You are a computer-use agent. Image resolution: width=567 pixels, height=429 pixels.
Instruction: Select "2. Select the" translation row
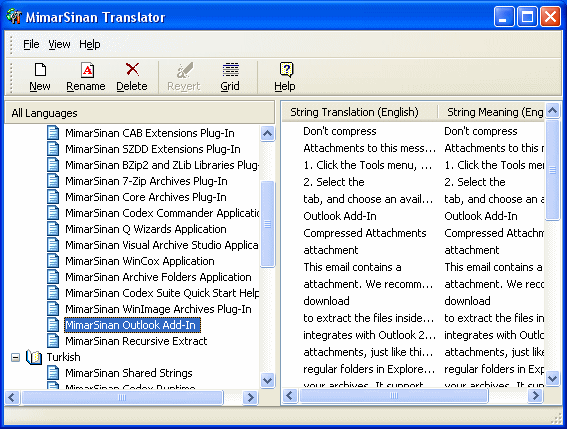(333, 182)
